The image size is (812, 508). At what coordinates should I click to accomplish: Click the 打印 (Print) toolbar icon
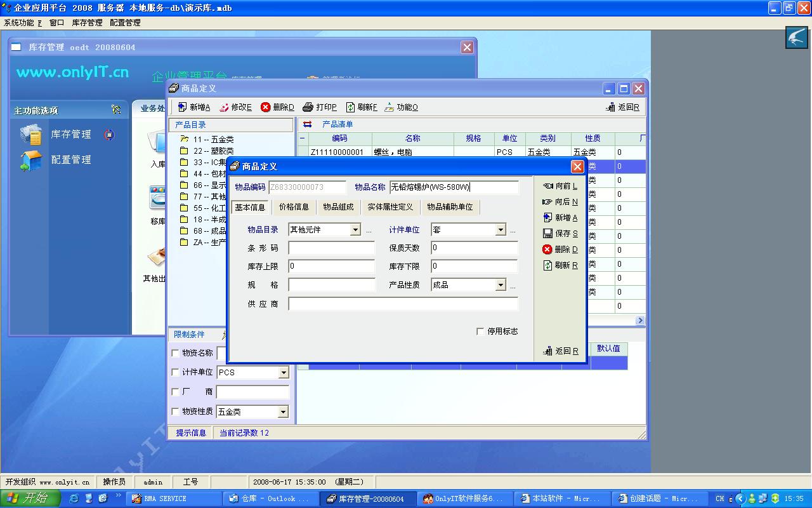point(308,107)
